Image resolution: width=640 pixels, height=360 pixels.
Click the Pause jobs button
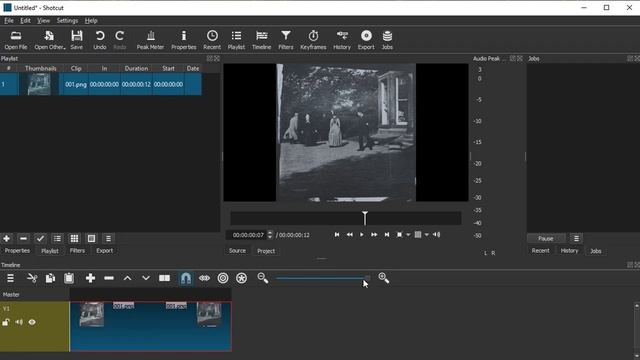pyautogui.click(x=546, y=238)
